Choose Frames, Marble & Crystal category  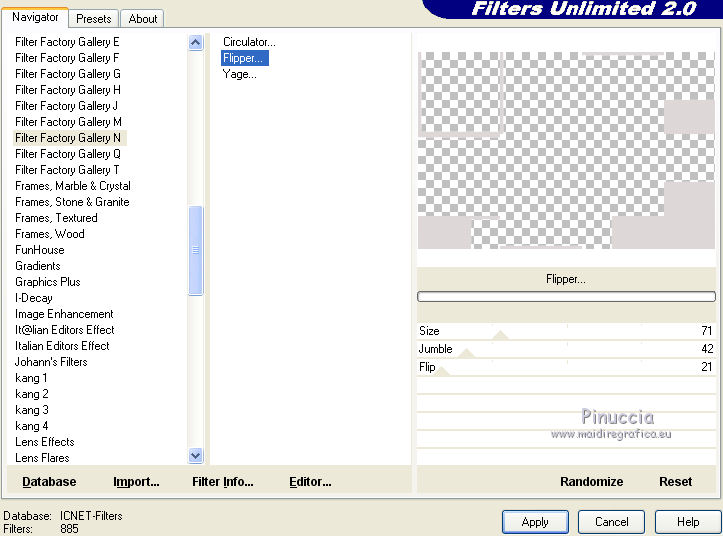[x=73, y=186]
